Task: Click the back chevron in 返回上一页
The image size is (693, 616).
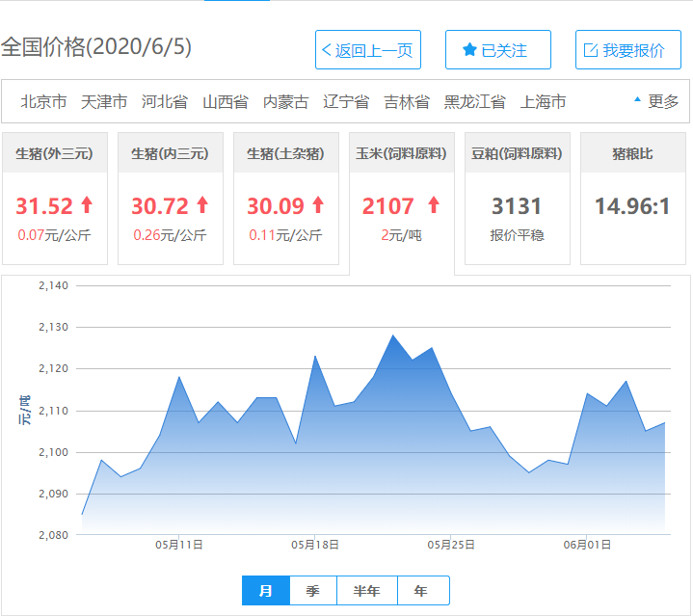Action: 326,50
